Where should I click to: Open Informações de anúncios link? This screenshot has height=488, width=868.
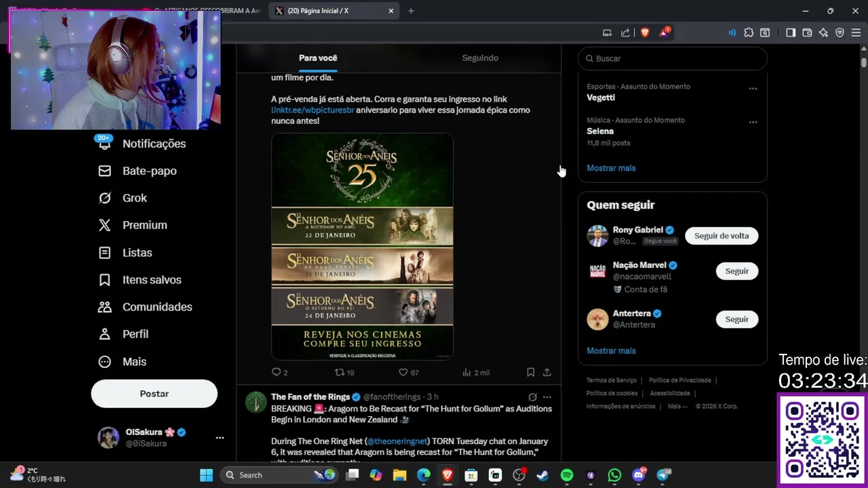point(620,407)
